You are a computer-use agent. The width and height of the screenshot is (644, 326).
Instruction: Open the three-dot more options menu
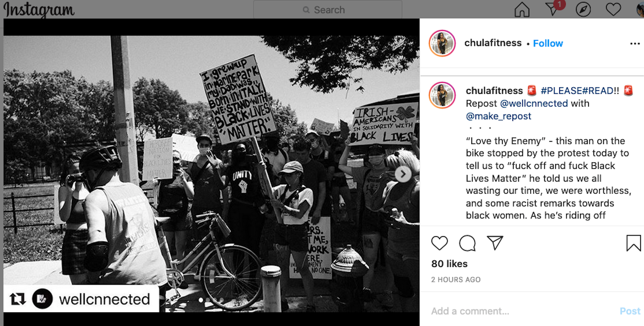tap(635, 44)
